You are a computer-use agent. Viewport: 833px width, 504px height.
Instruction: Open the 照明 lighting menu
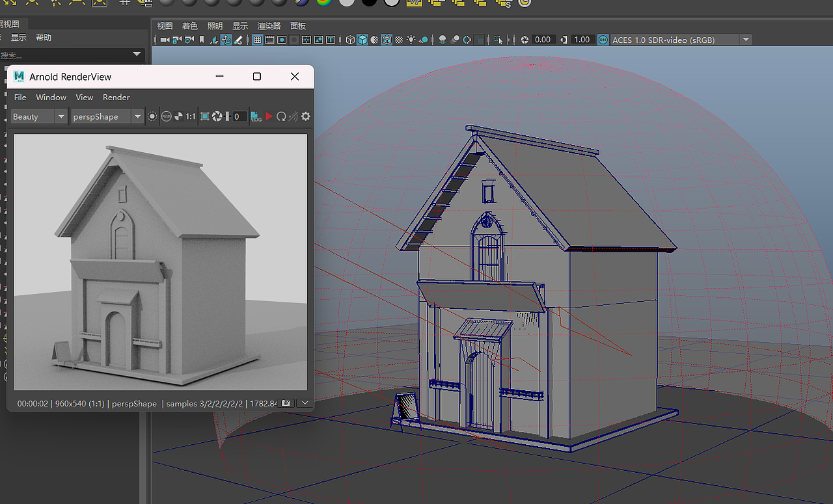click(215, 26)
